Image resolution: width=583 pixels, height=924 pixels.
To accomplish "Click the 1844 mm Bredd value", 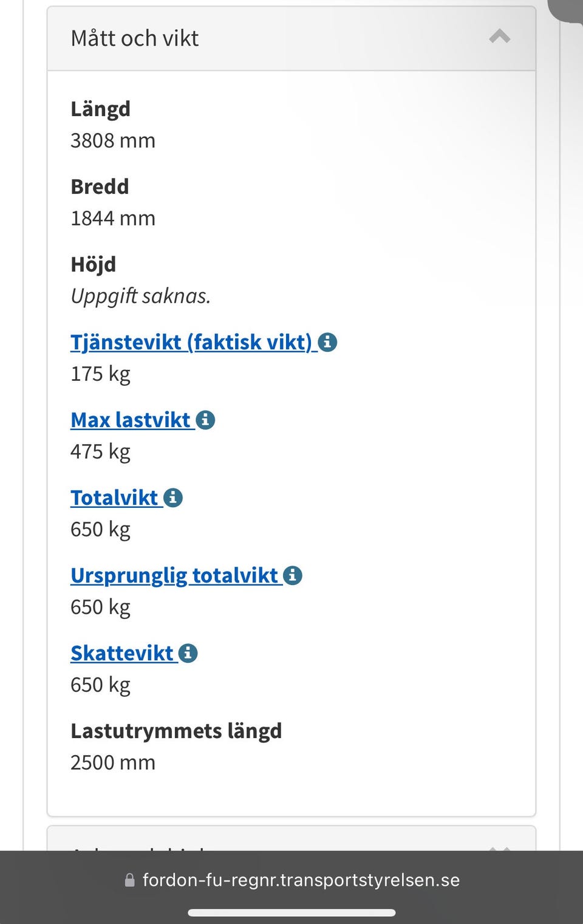I will pyautogui.click(x=113, y=218).
